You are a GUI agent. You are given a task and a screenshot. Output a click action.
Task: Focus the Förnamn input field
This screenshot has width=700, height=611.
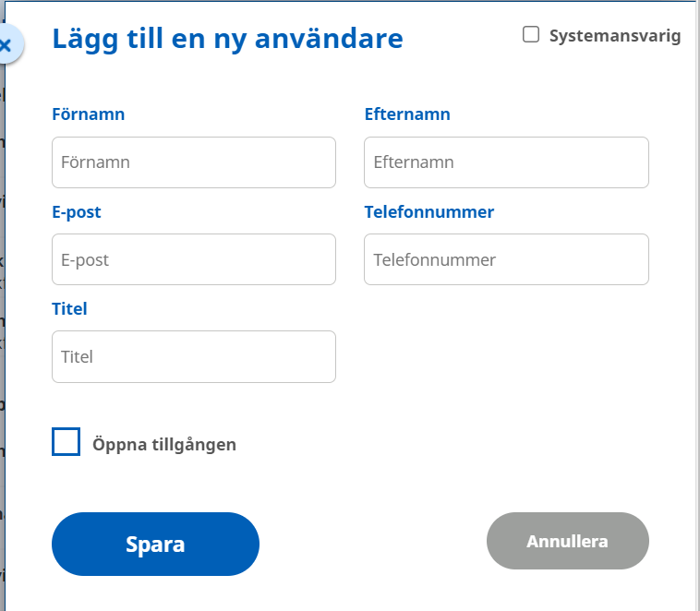(x=194, y=162)
